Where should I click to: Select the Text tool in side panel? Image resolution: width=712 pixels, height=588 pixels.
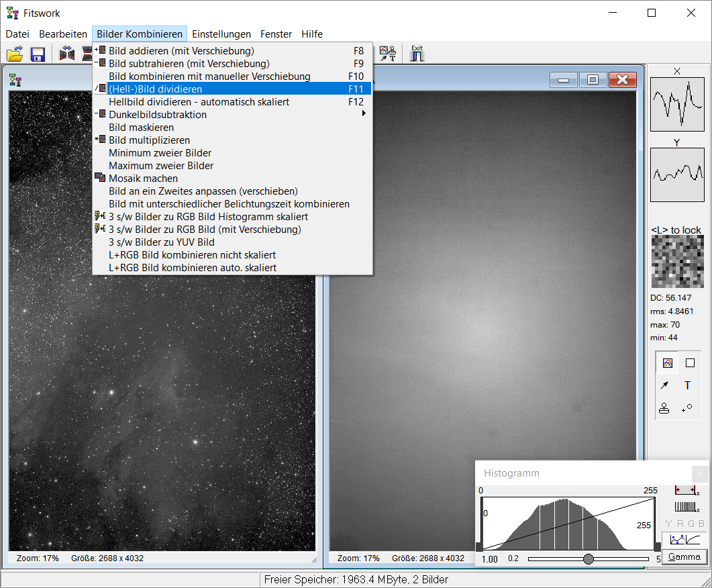(687, 385)
